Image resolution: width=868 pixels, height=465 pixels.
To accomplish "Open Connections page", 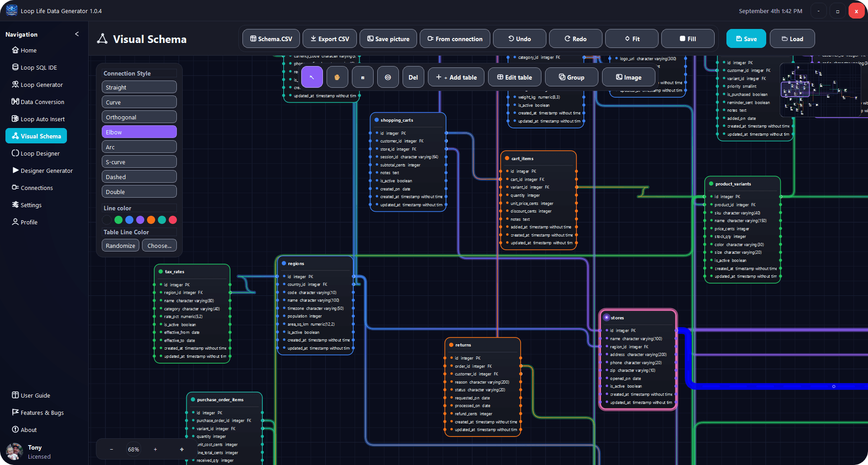I will click(32, 188).
